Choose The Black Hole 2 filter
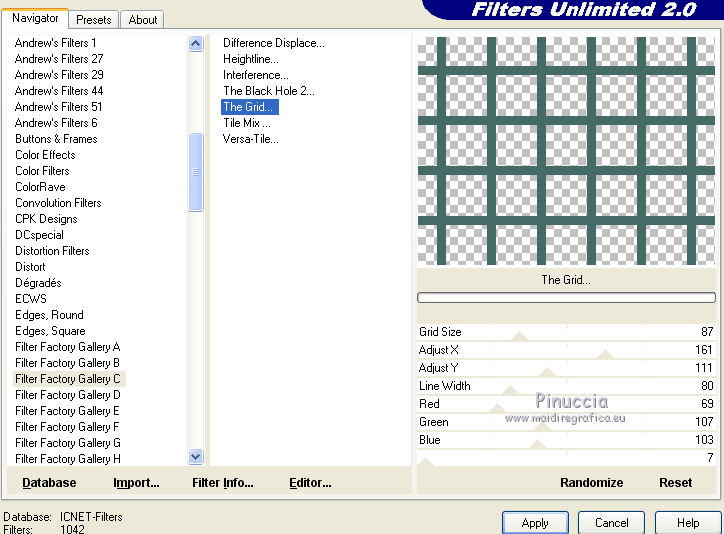Screen dimensions: 724x534 269,91
